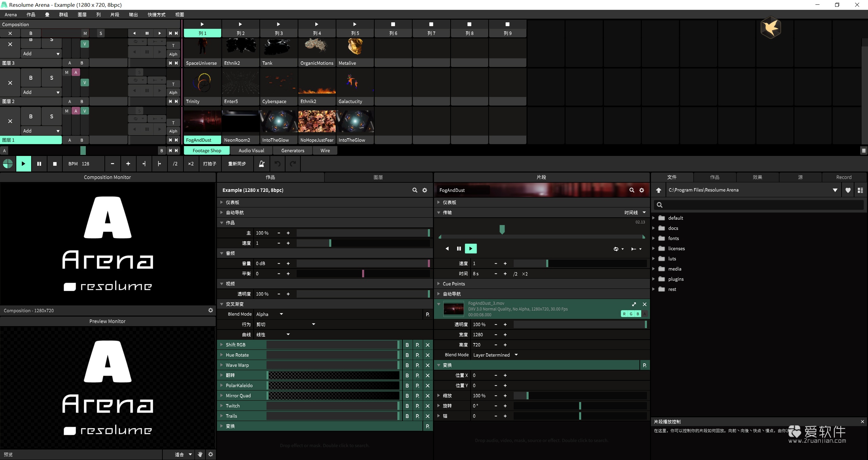Viewport: 868px width, 460px height.
Task: Toggle the R channel on the FogAndDust clip
Action: pyautogui.click(x=624, y=314)
